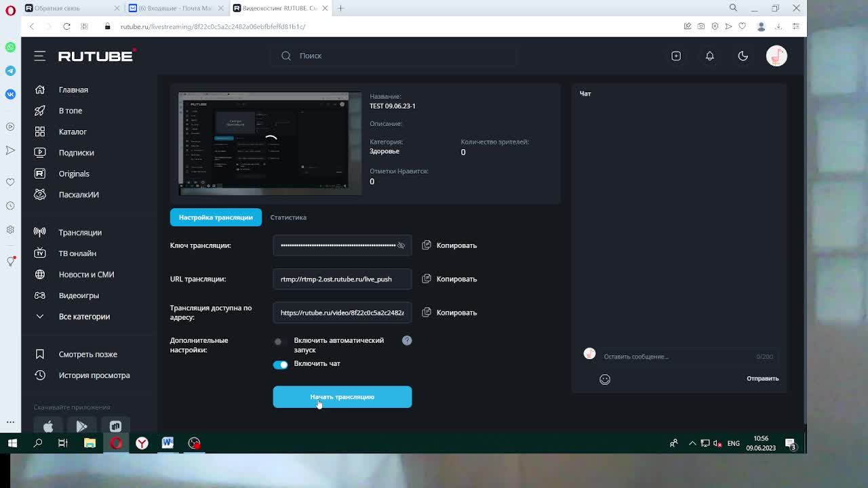This screenshot has width=868, height=488.
Task: Open a new browser tab
Action: point(340,8)
